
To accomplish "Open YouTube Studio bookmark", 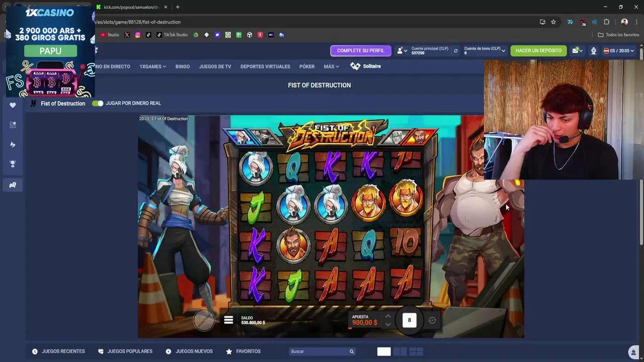I will [x=110, y=35].
